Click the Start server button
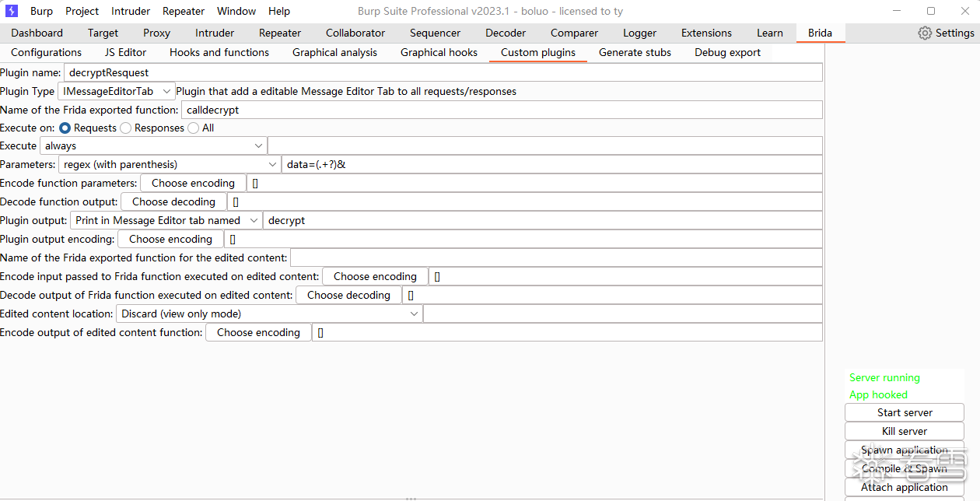Viewport: 980px width, 501px height. click(x=905, y=412)
